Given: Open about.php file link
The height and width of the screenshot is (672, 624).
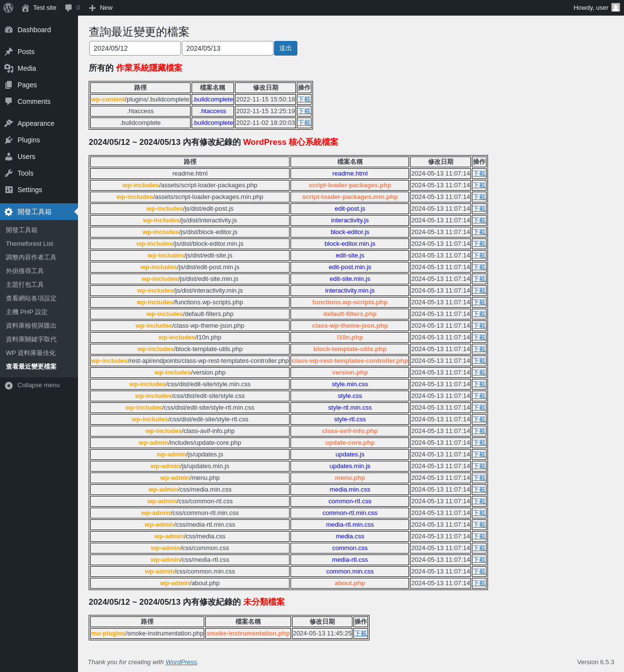Looking at the screenshot, I should [350, 583].
